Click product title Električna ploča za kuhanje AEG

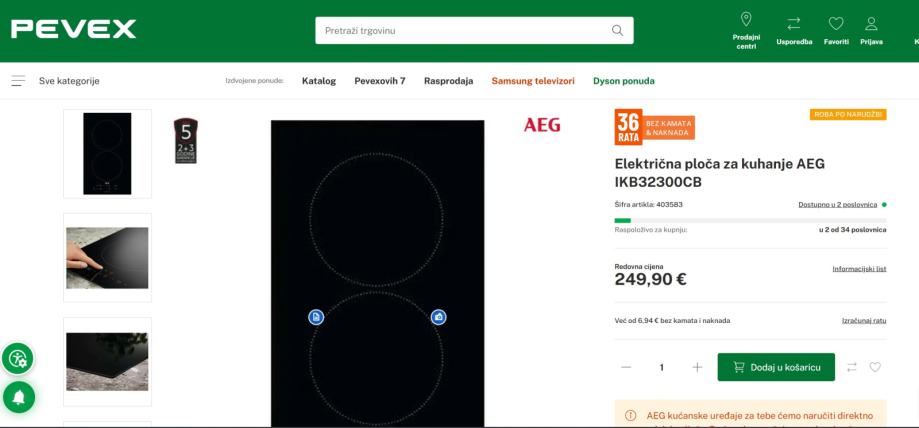(720, 173)
